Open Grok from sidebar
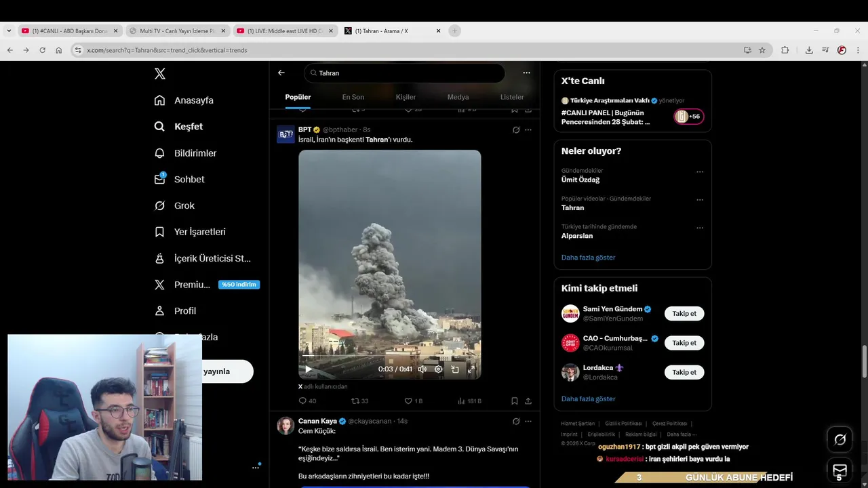Image resolution: width=868 pixels, height=488 pixels. (174, 205)
